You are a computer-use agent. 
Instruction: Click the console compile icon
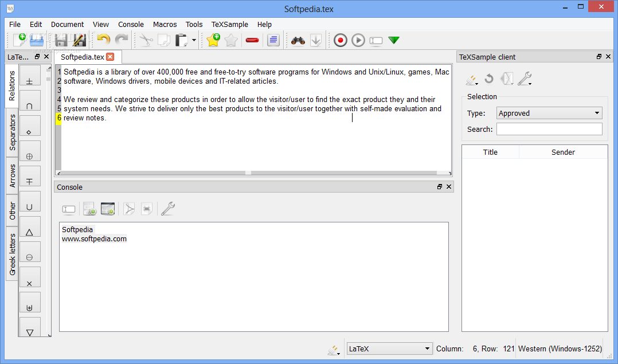(x=89, y=209)
